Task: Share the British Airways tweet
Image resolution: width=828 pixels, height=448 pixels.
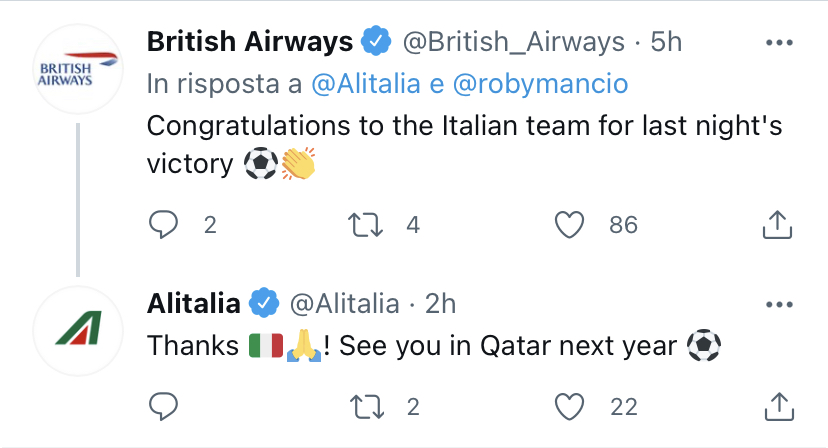Action: (777, 226)
